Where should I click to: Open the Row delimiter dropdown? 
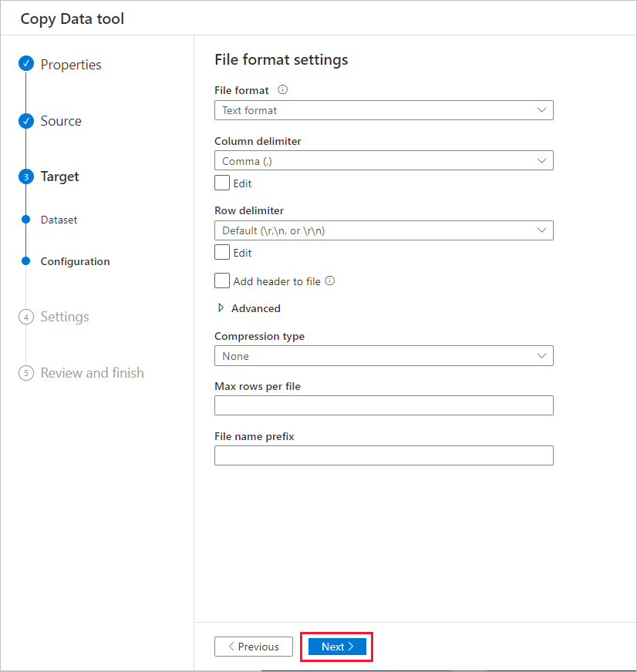pos(383,230)
